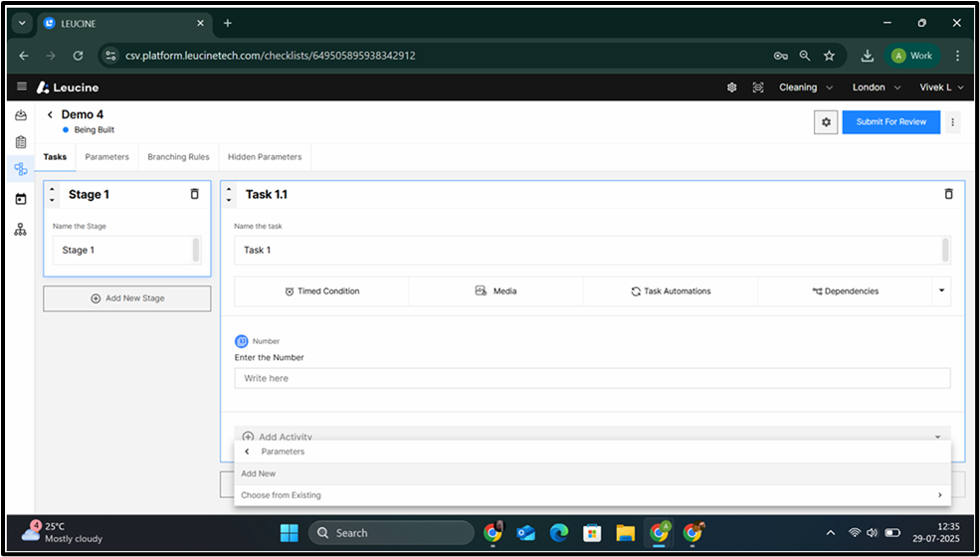
Task: Click the Add New Stage button
Action: [x=126, y=298]
